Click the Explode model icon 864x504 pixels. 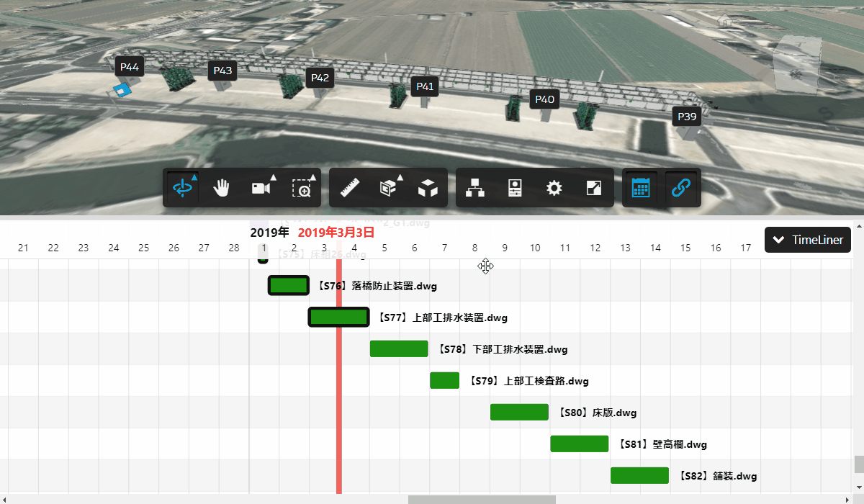pos(428,189)
